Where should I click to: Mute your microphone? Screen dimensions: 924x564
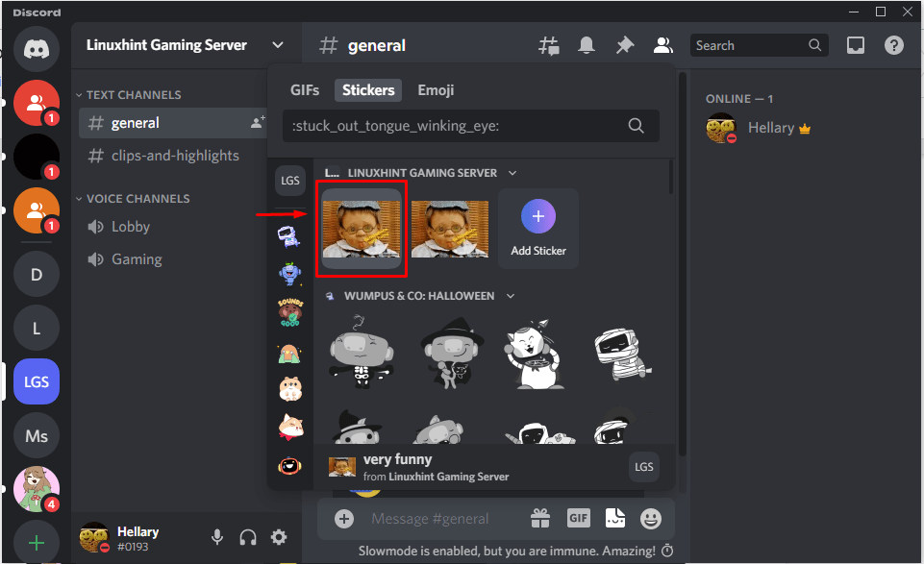coord(217,537)
